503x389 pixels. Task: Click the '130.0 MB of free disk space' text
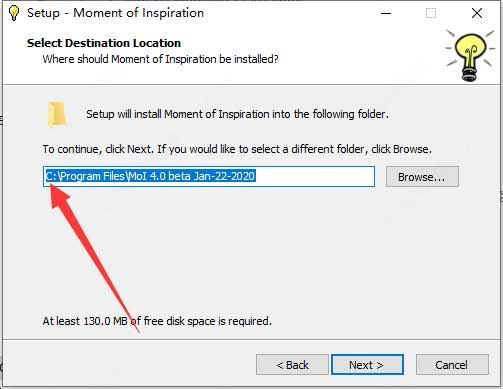157,321
